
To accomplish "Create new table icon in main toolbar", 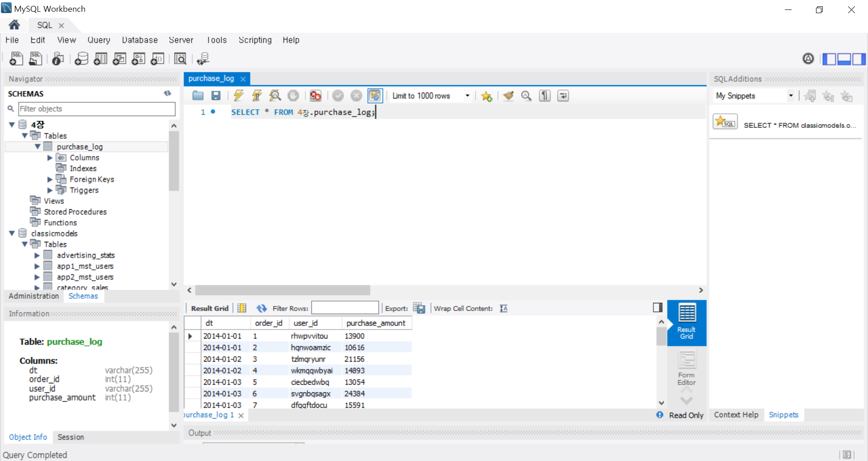I will (100, 59).
